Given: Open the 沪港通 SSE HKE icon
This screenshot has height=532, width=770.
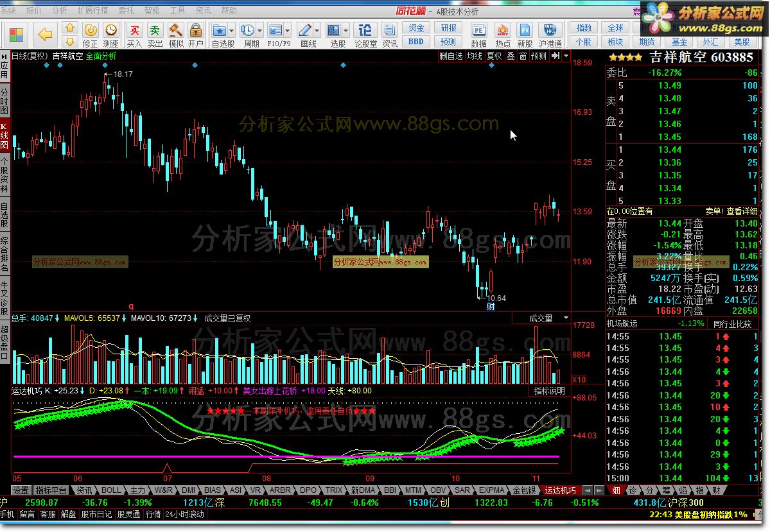Looking at the screenshot, I should (x=550, y=35).
